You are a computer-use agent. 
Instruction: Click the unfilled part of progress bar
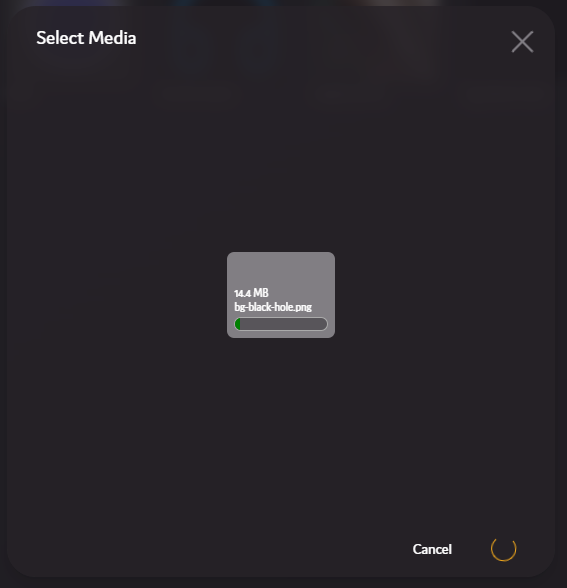click(x=284, y=324)
